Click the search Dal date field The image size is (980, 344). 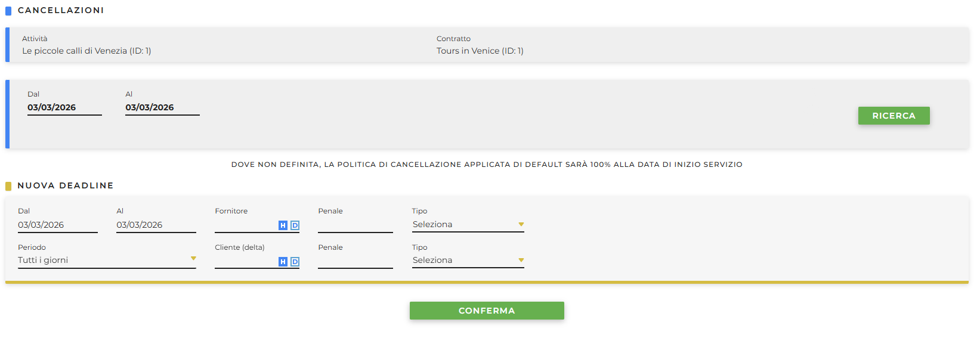[64, 108]
